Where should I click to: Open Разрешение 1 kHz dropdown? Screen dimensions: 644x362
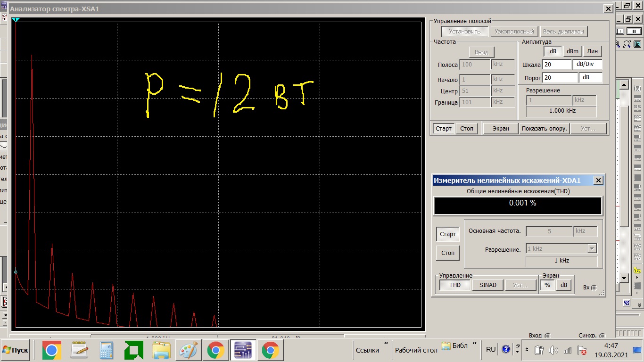(592, 248)
